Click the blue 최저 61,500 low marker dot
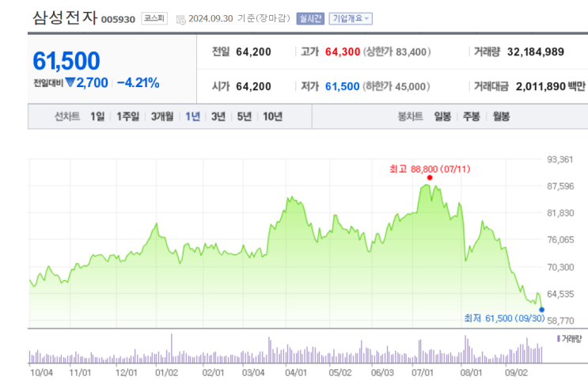588x388 pixels. pos(542,310)
